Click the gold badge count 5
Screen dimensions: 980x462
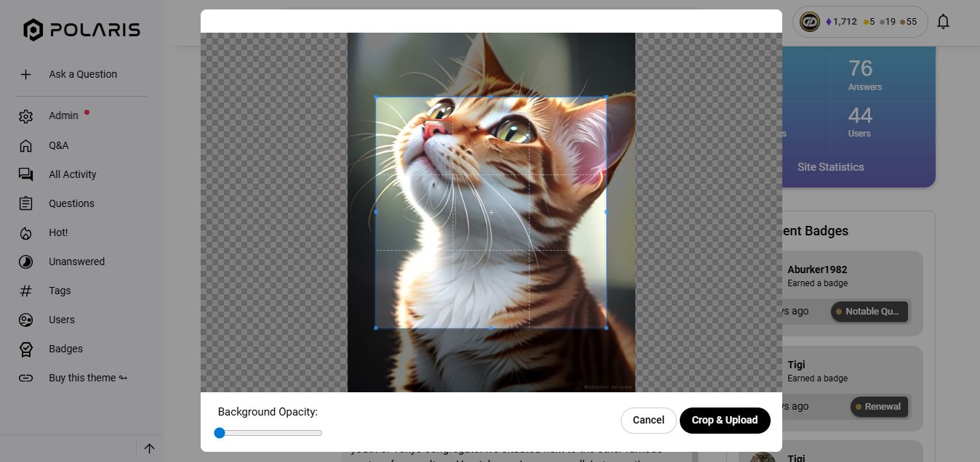click(869, 22)
